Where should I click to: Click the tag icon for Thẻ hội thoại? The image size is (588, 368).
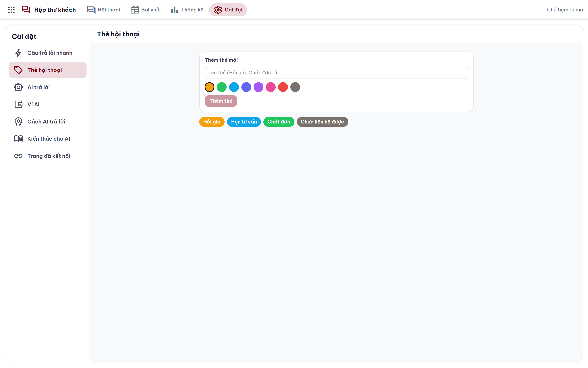pos(18,70)
